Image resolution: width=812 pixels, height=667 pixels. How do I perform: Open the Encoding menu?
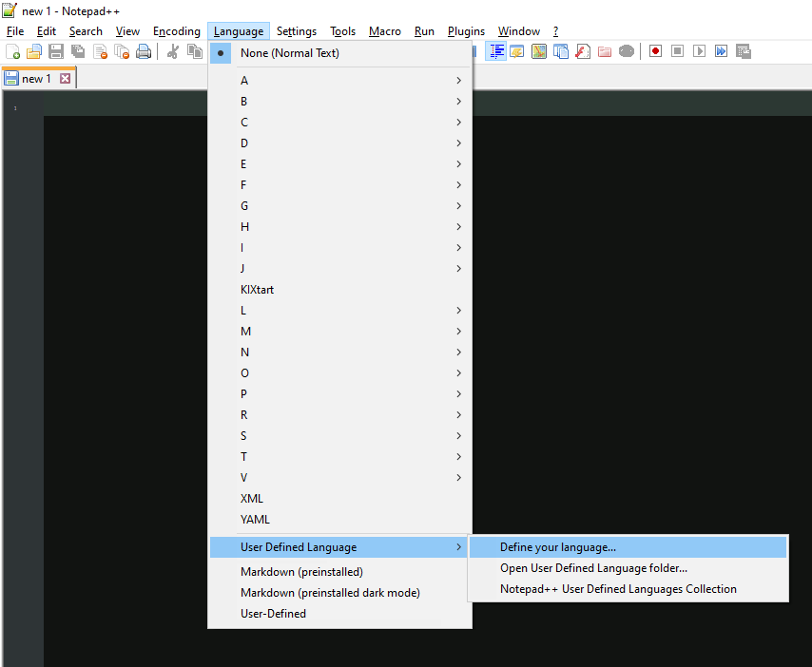177,31
